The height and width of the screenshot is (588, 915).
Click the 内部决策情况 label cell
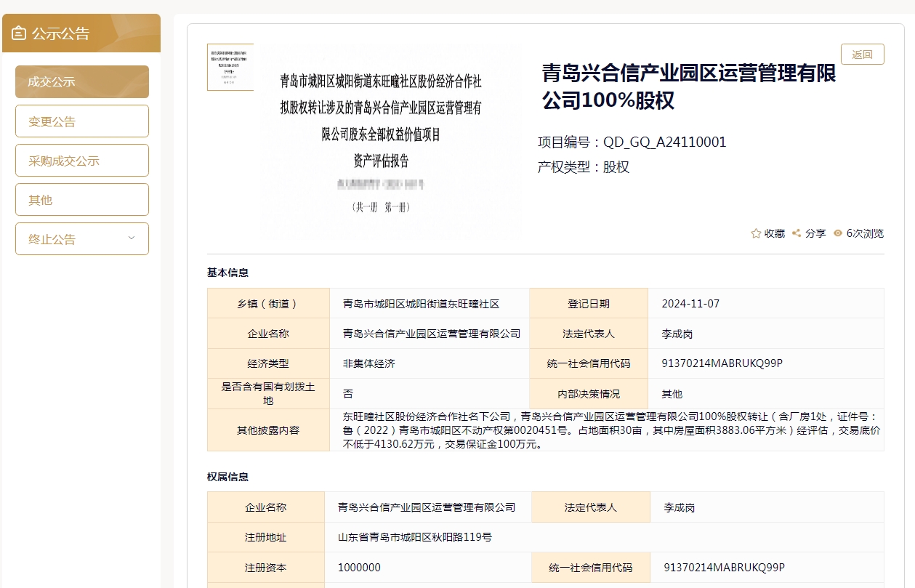(589, 393)
